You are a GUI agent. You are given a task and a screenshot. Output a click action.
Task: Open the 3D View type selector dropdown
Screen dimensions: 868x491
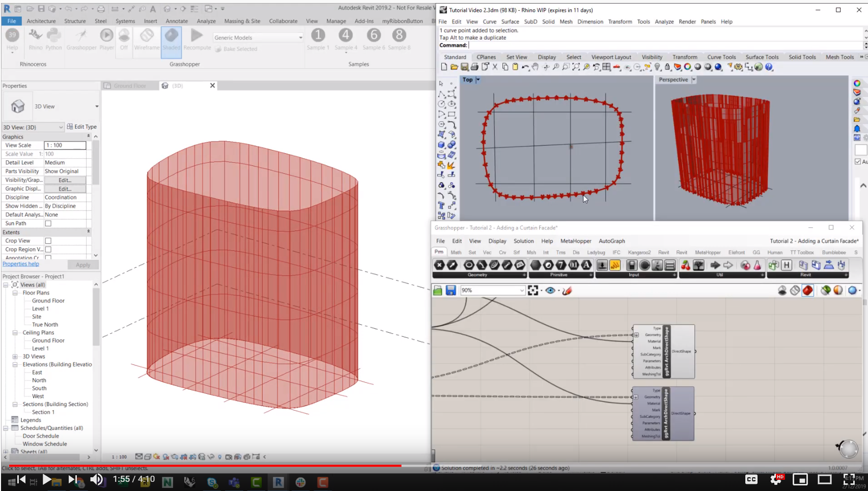pyautogui.click(x=97, y=106)
